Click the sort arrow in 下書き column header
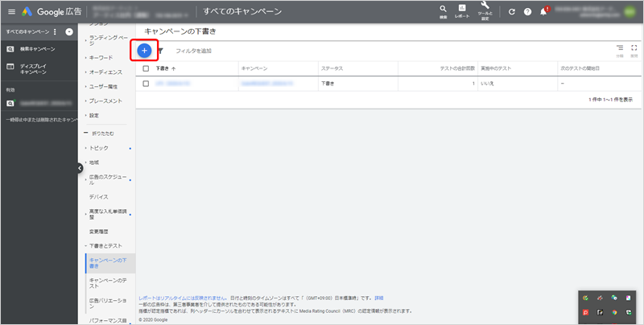644x325 pixels. coord(173,69)
